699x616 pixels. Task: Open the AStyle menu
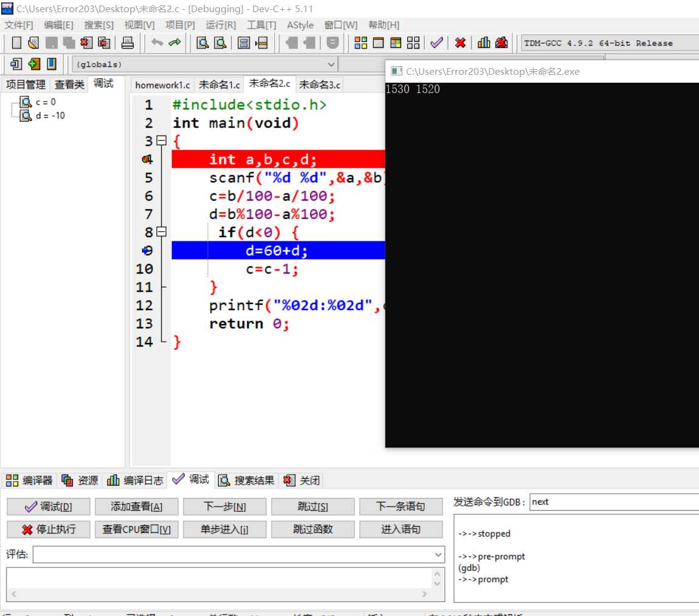300,25
